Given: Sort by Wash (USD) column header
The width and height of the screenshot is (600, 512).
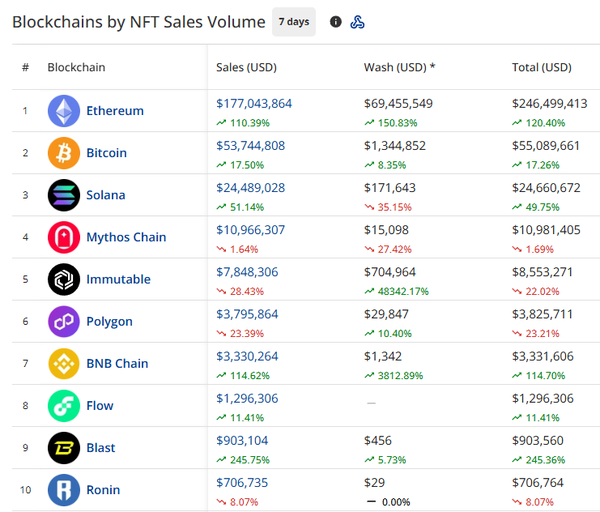Looking at the screenshot, I should pos(399,68).
